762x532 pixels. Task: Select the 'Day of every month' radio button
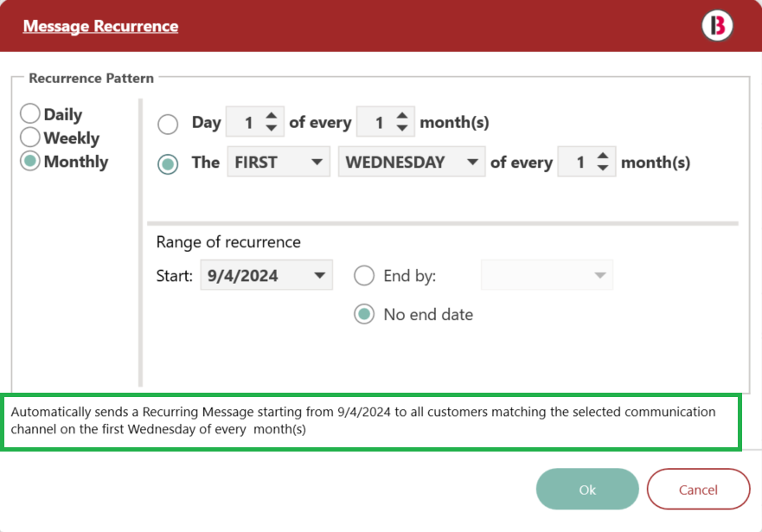(x=168, y=124)
